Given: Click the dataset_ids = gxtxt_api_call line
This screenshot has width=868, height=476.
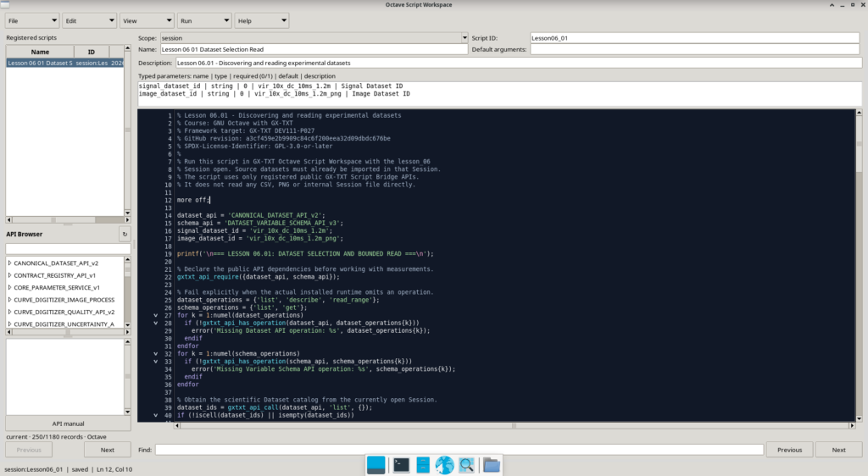Looking at the screenshot, I should coord(275,407).
